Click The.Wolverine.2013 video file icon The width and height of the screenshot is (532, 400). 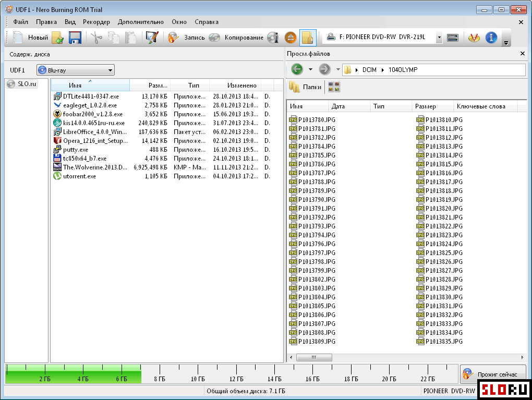coord(57,167)
